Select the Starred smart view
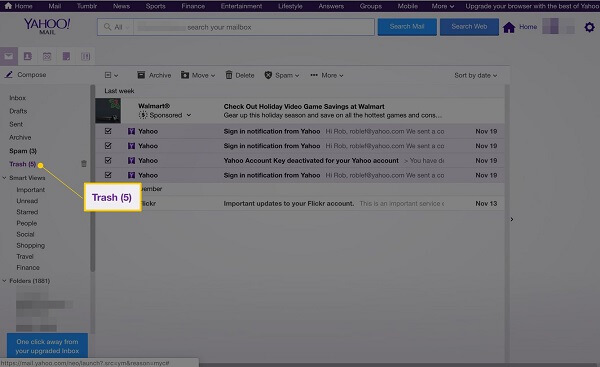 pyautogui.click(x=27, y=212)
